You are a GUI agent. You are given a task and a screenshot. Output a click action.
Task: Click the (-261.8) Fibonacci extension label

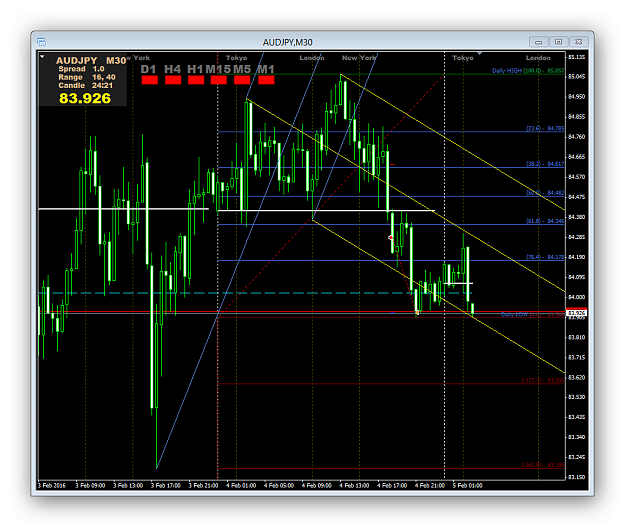point(543,465)
